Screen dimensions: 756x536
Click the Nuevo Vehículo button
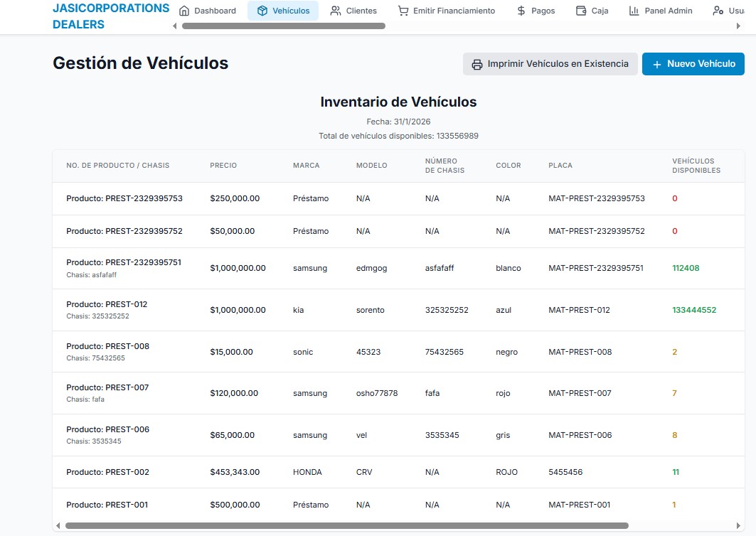[693, 64]
